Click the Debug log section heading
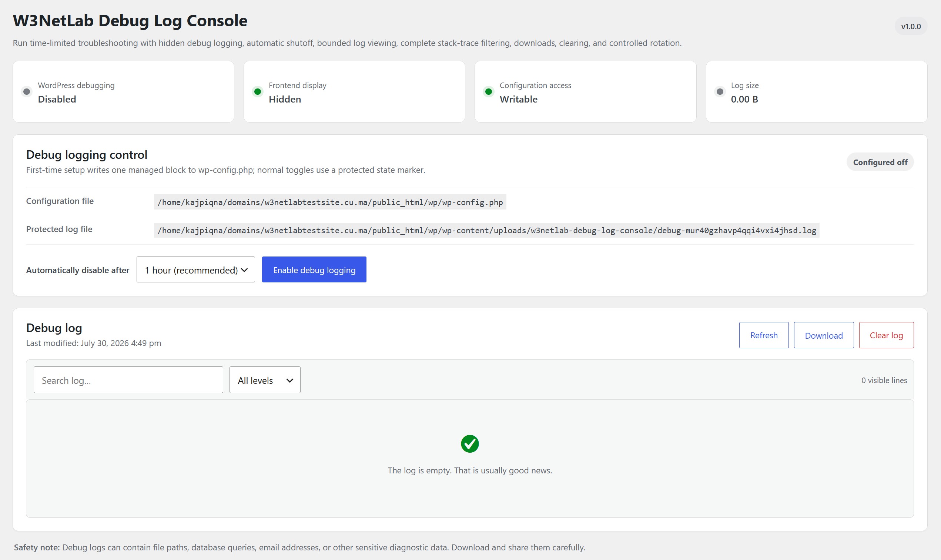The height and width of the screenshot is (560, 941). coord(54,328)
